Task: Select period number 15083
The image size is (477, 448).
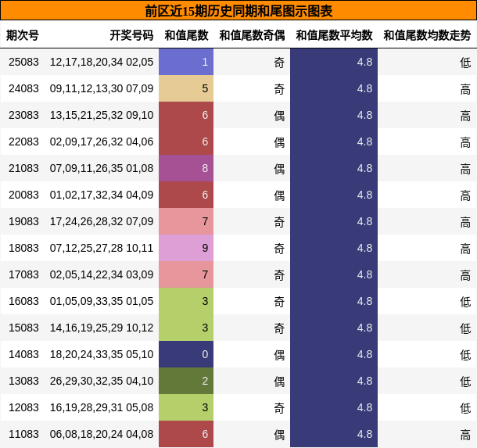Action: click(x=23, y=328)
